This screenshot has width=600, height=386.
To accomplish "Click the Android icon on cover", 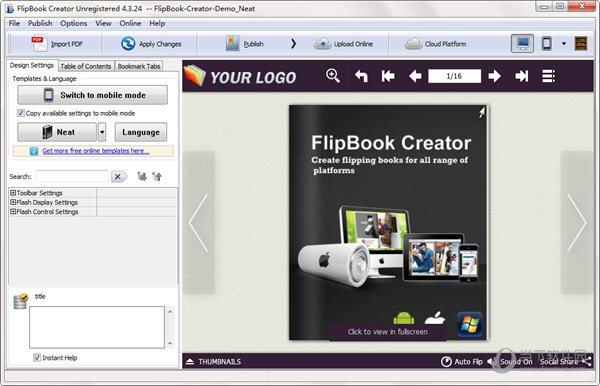I will click(x=404, y=318).
